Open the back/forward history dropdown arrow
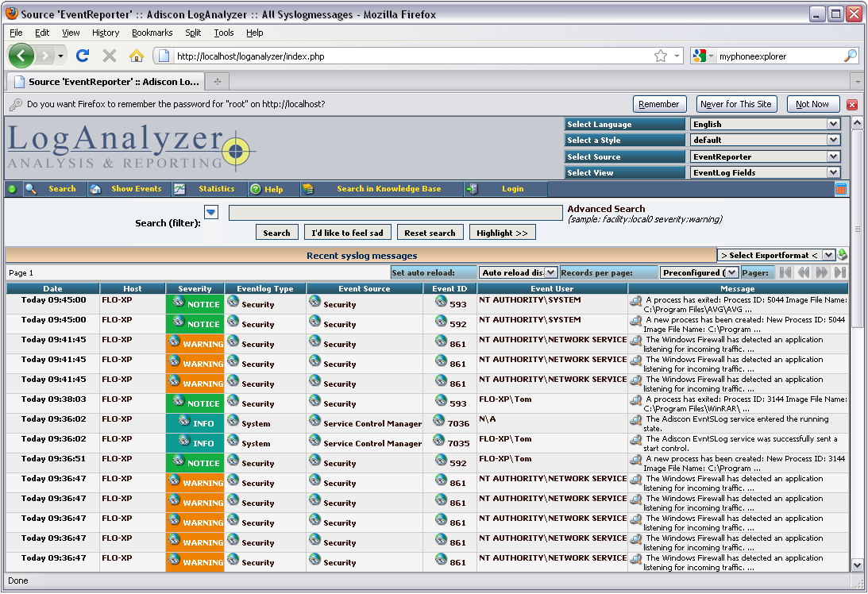 [x=61, y=56]
